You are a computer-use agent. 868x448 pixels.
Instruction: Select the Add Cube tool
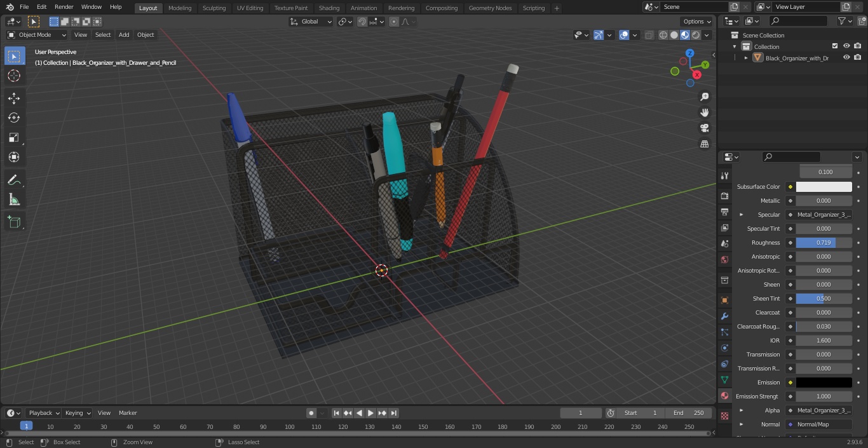tap(14, 222)
